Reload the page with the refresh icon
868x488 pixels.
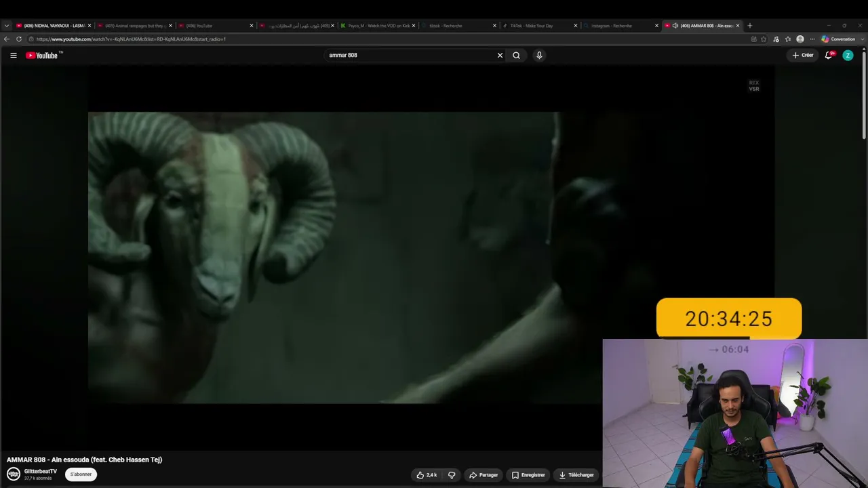[19, 39]
